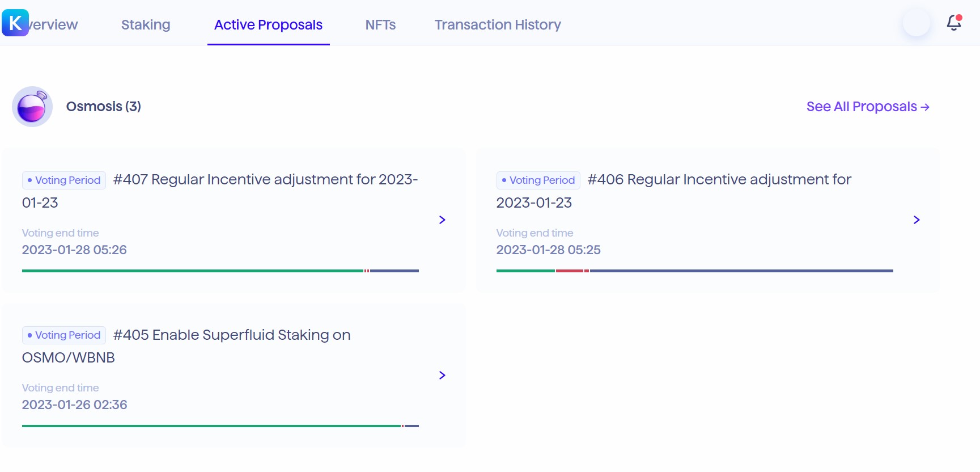
Task: Switch to the Staking tab
Action: [146, 25]
